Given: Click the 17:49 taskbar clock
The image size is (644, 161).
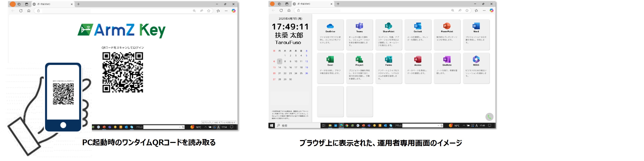Looking at the screenshot, I should pyautogui.click(x=483, y=125).
